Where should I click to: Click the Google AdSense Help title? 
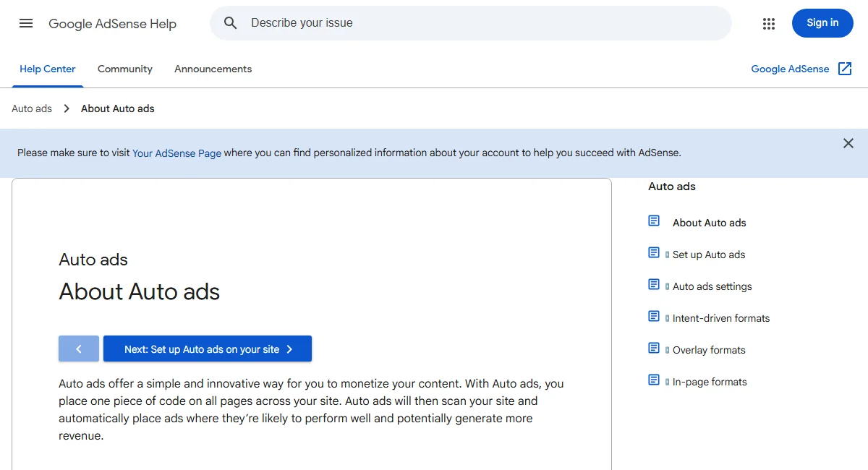[112, 24]
